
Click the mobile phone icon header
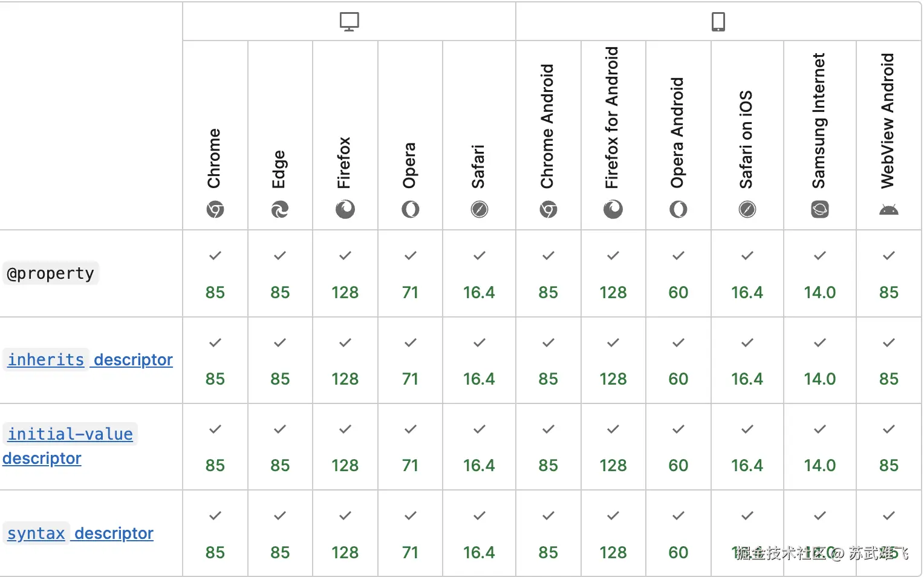[718, 22]
